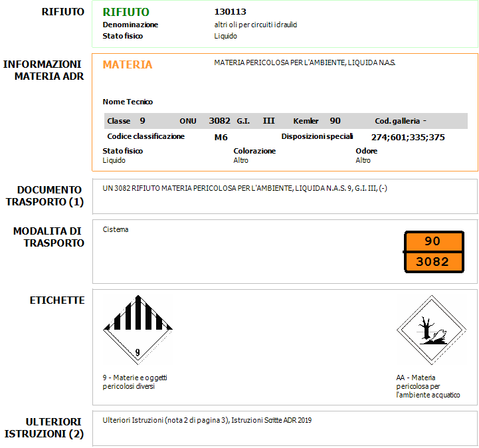
Task: Click the Odore value Altro
Action: click(x=363, y=160)
